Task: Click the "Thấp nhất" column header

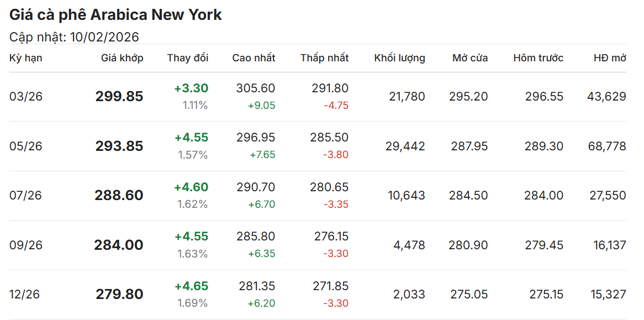Action: click(x=325, y=58)
